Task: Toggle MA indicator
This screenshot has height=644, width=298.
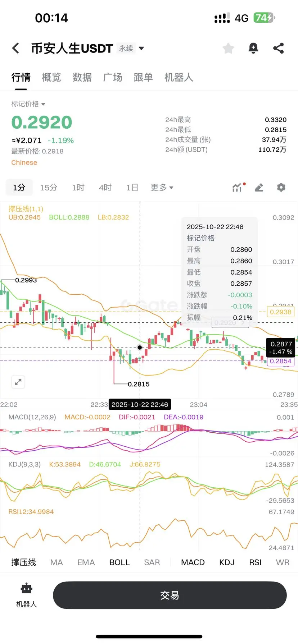Action: (57, 562)
